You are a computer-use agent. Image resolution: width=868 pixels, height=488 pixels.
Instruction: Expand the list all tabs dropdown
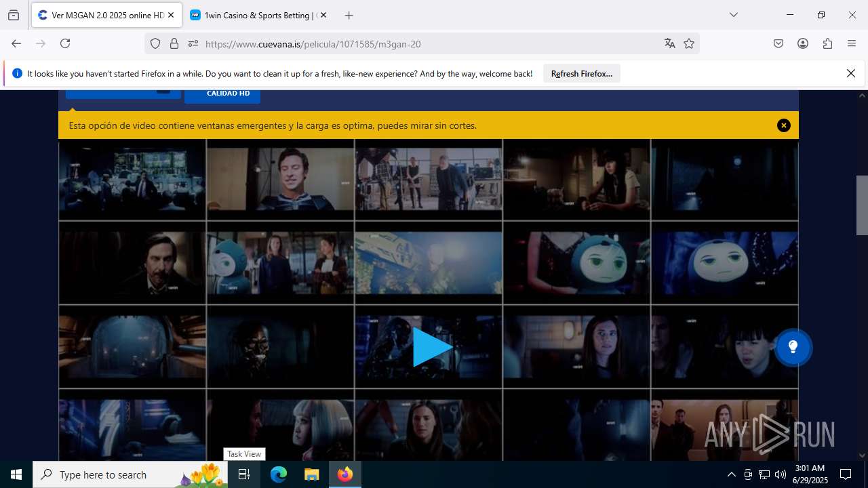pos(733,15)
